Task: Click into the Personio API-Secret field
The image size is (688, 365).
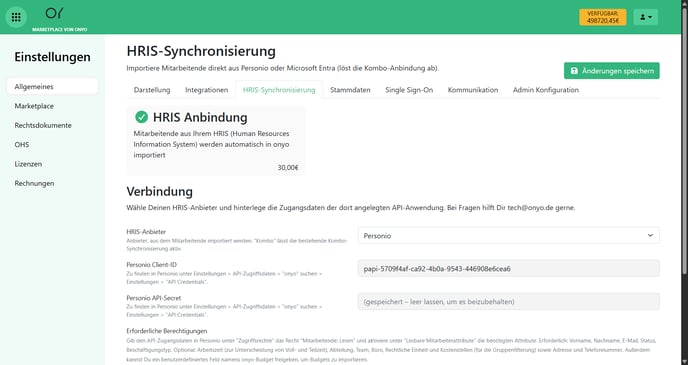Action: coord(508,301)
